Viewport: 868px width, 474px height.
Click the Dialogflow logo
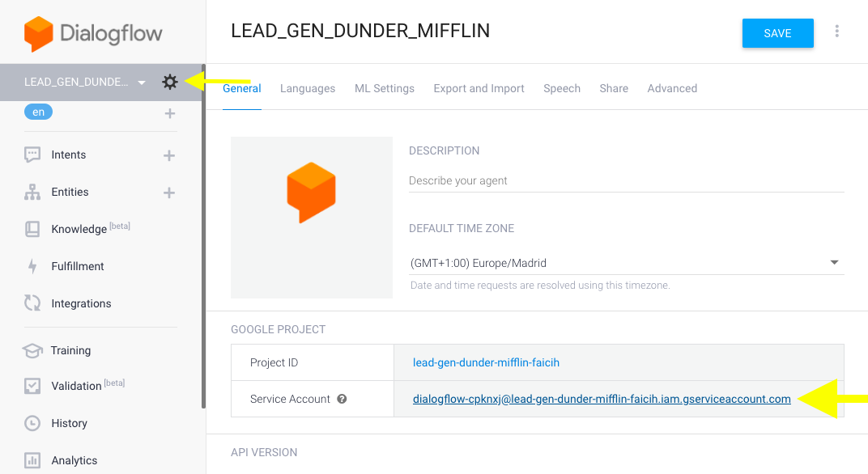(93, 34)
